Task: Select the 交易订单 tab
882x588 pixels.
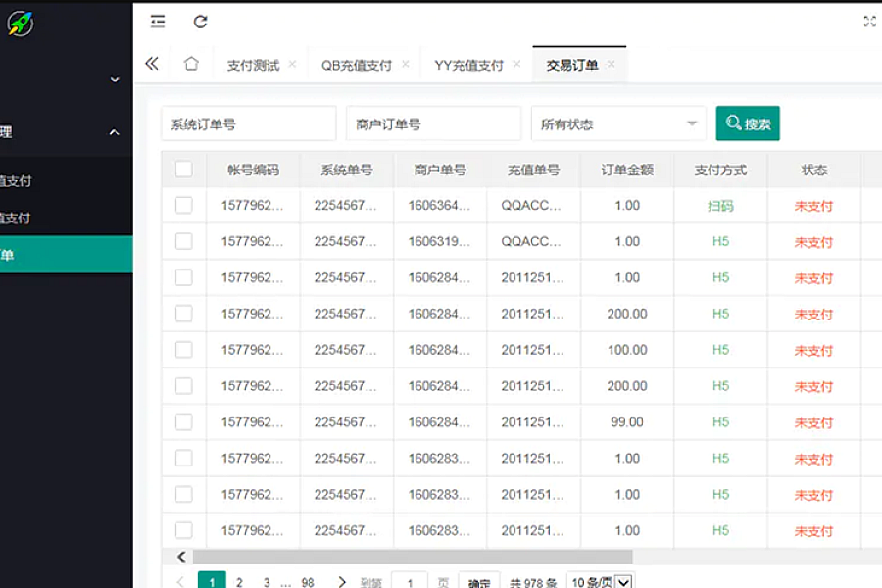Action: (571, 66)
